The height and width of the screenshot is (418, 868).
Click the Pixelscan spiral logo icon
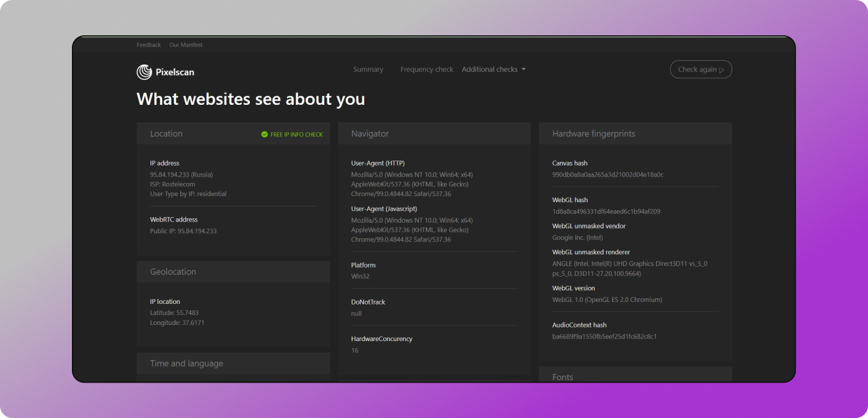click(x=144, y=72)
